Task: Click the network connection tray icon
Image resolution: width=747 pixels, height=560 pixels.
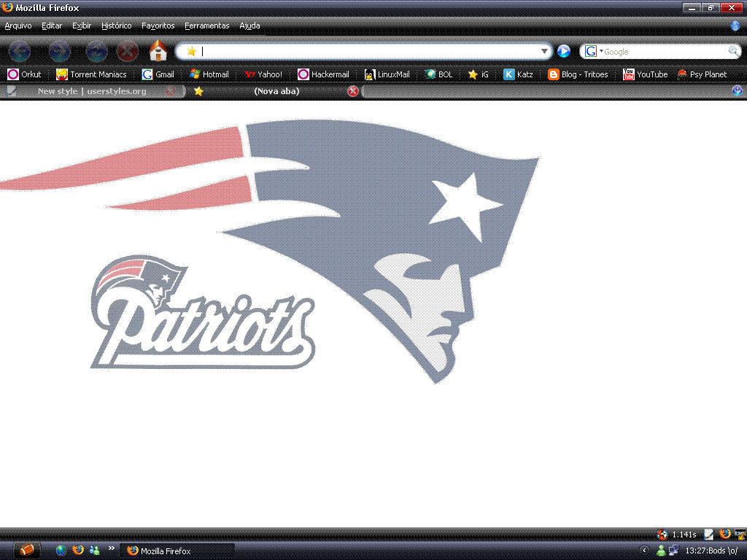Action: 673,551
